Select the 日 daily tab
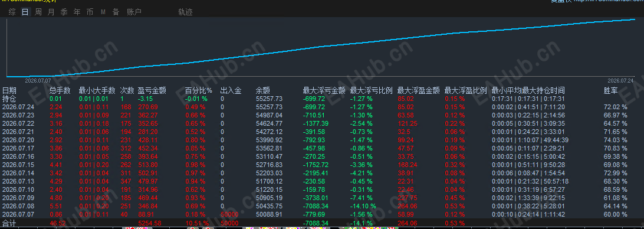Image resolution: width=644 pixels, height=229 pixels. coord(25,12)
